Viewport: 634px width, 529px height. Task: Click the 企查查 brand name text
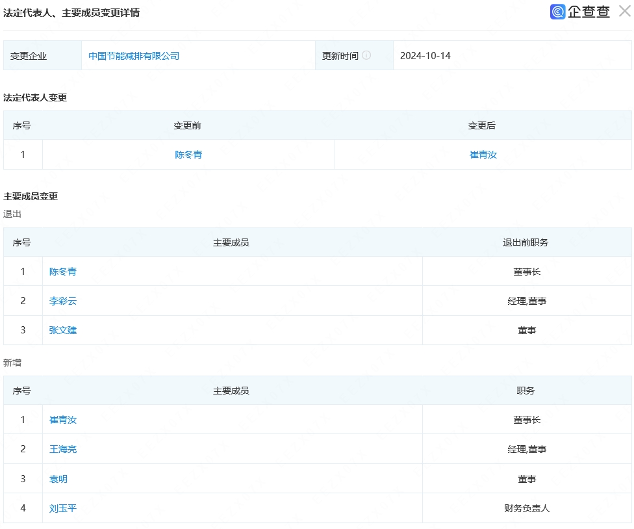coord(589,12)
